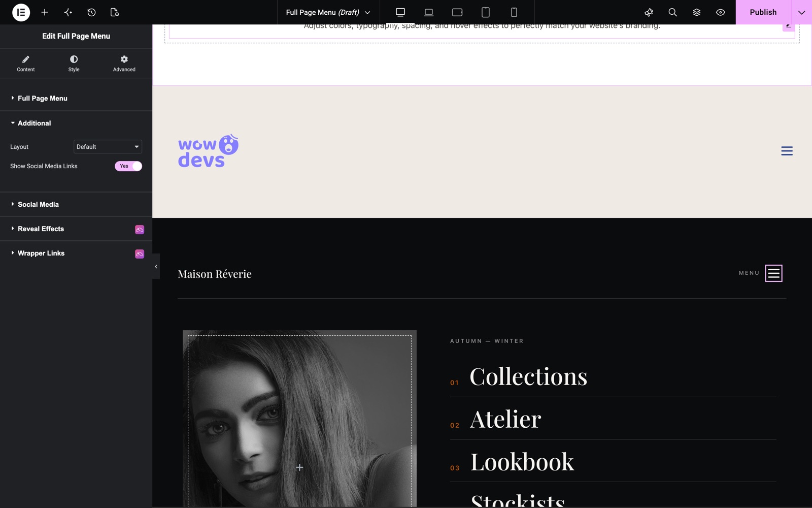This screenshot has width=812, height=508.
Task: Expand the Social Media section
Action: click(76, 204)
